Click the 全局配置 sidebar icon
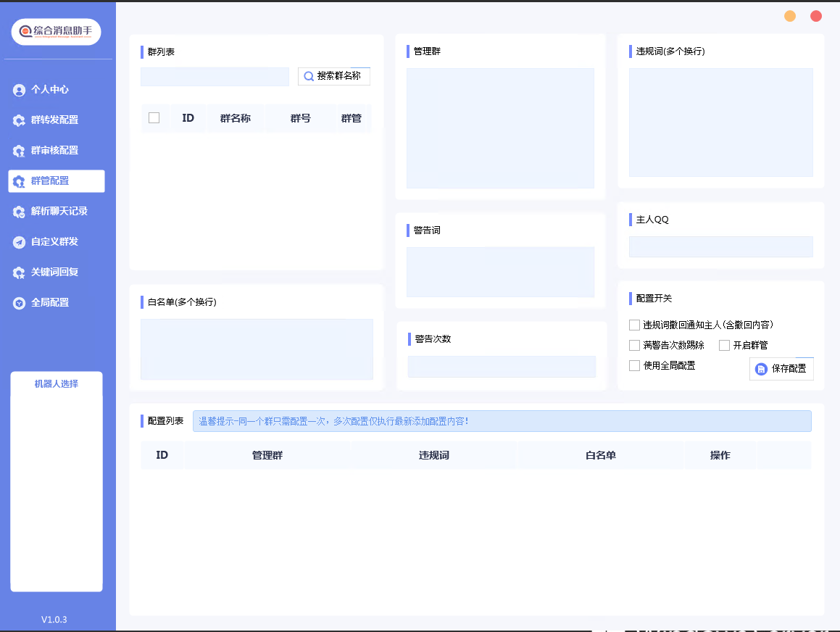The width and height of the screenshot is (840, 632). (19, 303)
